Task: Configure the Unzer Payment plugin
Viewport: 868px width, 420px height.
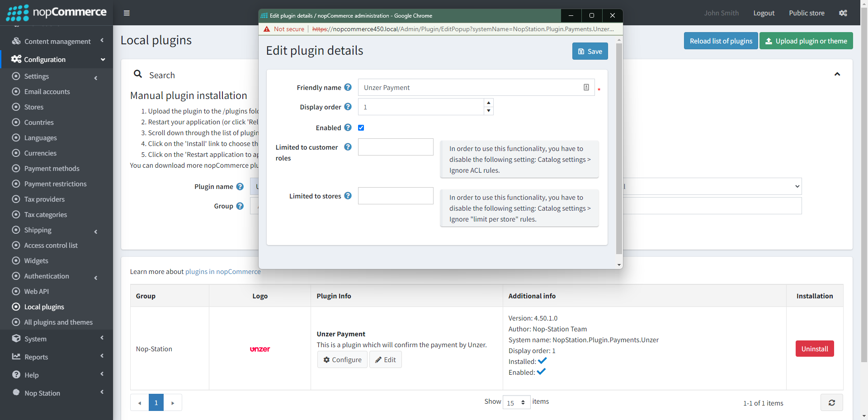Action: point(342,359)
